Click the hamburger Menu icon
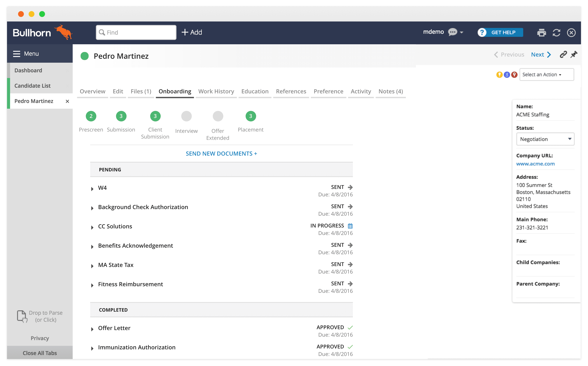 (16, 54)
